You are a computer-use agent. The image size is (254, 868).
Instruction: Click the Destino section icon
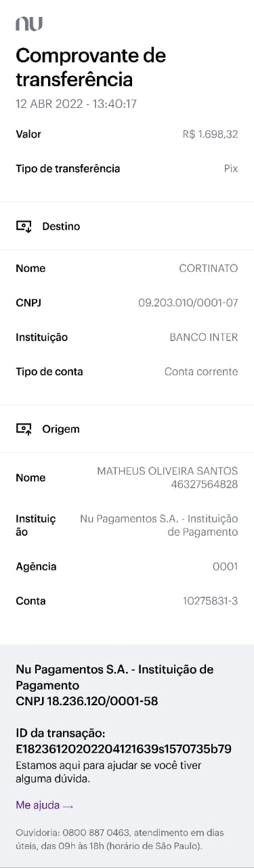click(24, 226)
